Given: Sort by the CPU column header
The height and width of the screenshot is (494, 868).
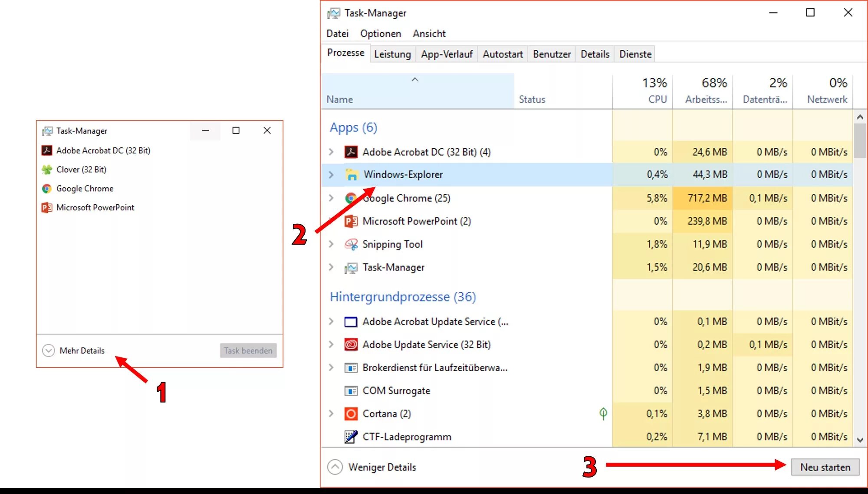Looking at the screenshot, I should (x=642, y=91).
